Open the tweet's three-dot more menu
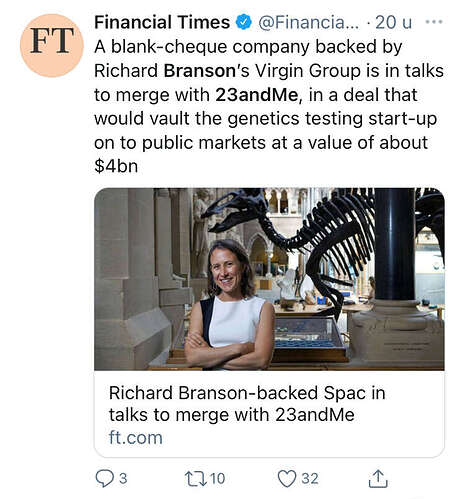The image size is (465, 499). (x=434, y=22)
